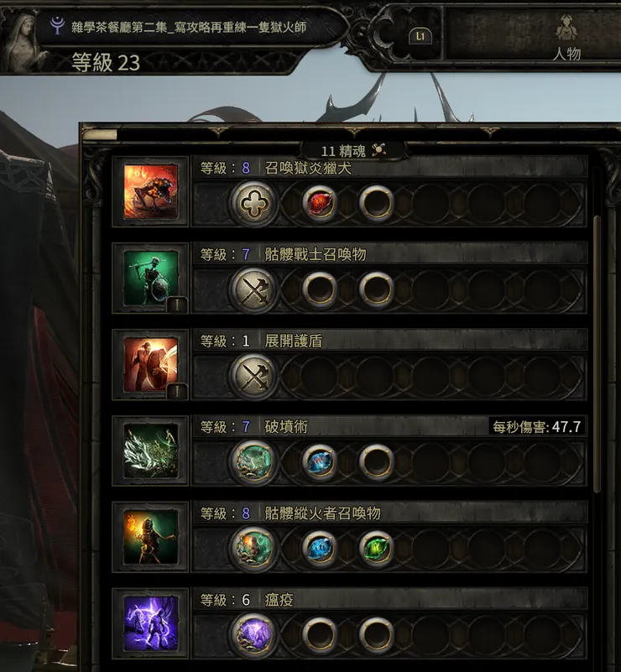Select the 破墳術 skill portrait
Screen dimensions: 621x672
coord(150,451)
